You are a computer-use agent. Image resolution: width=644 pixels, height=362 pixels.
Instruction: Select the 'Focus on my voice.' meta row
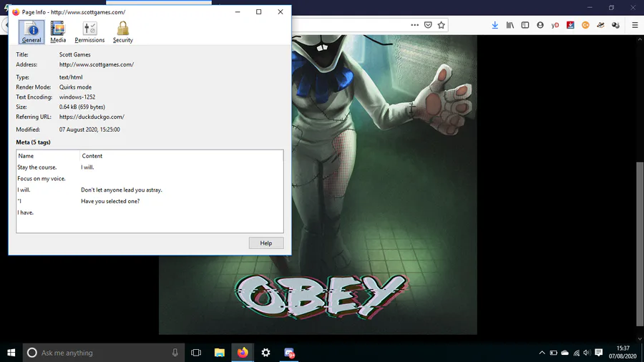click(150, 179)
